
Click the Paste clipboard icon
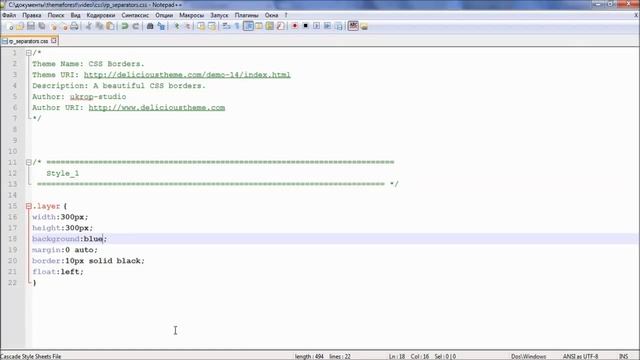pyautogui.click(x=110, y=27)
